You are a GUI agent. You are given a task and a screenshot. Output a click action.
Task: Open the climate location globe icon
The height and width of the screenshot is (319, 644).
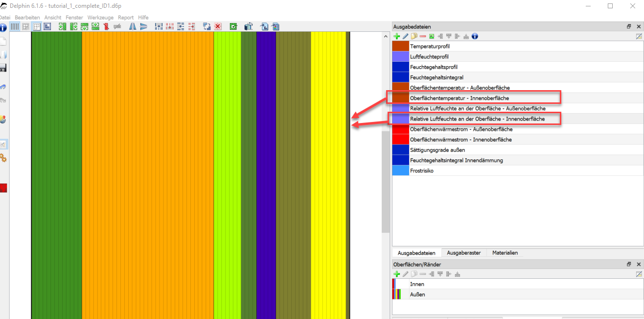[3, 119]
